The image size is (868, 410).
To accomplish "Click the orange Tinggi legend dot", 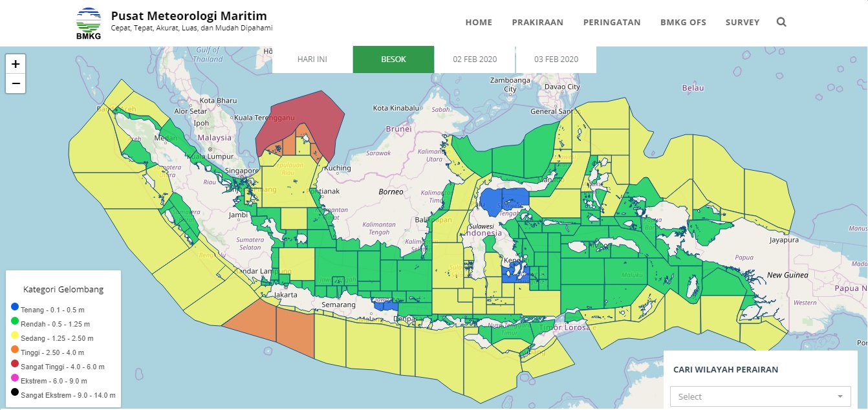I will (x=15, y=352).
